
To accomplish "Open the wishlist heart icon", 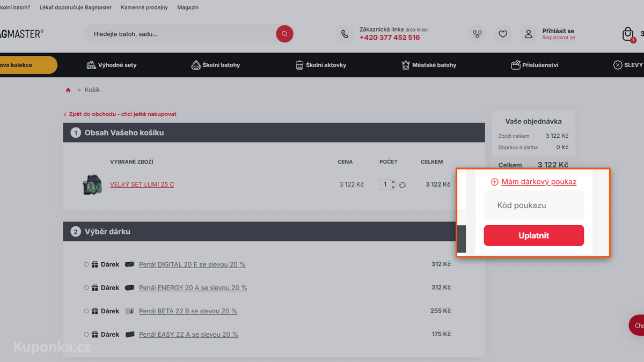I will pos(503,34).
